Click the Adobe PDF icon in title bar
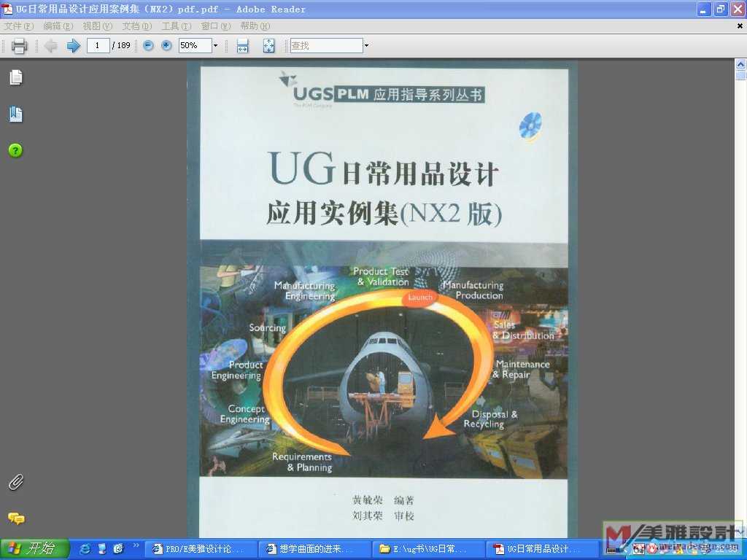The height and width of the screenshot is (560, 747). pyautogui.click(x=7, y=9)
